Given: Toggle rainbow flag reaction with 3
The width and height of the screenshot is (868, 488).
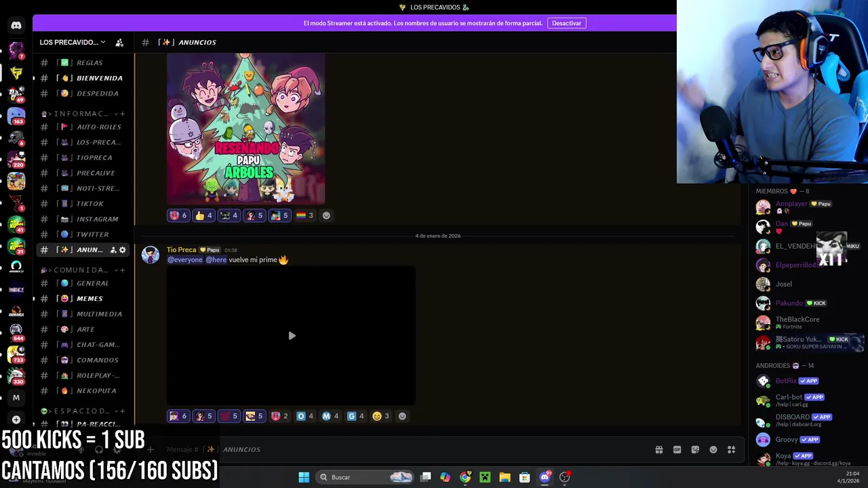Looking at the screenshot, I should pos(304,216).
